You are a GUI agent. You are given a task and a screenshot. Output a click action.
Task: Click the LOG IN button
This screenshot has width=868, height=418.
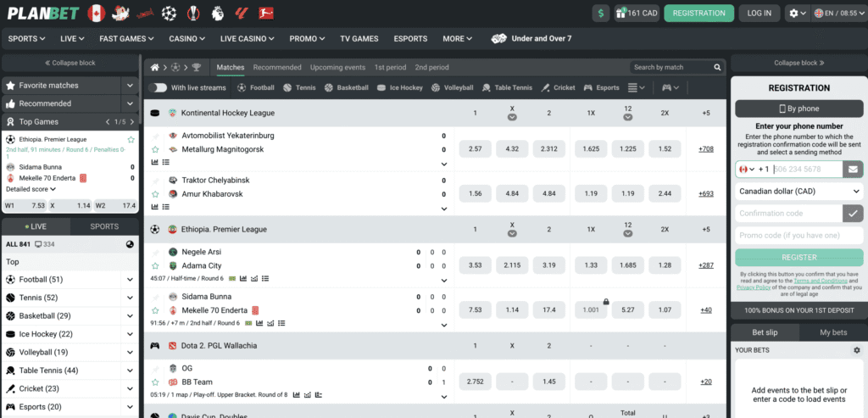point(759,13)
